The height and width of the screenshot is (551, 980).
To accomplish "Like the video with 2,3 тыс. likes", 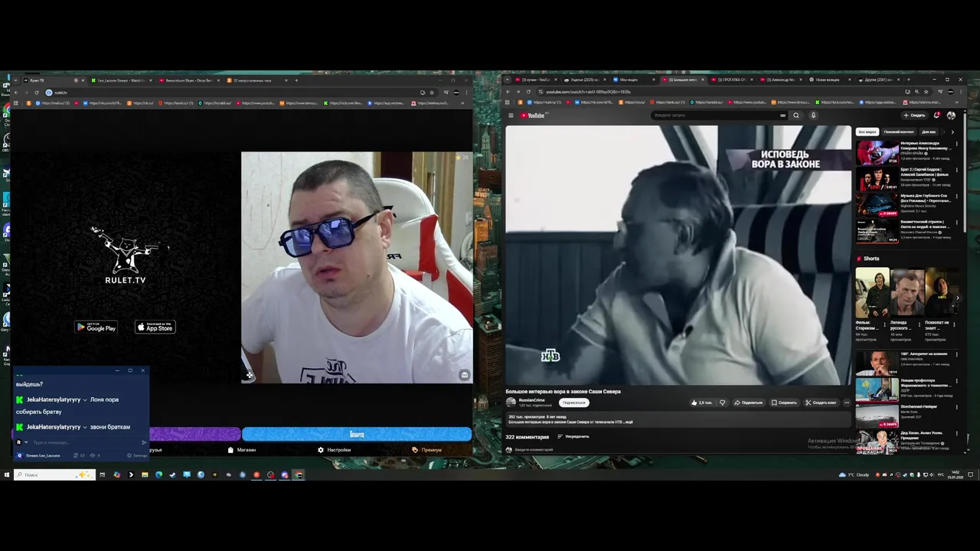I will (x=701, y=403).
